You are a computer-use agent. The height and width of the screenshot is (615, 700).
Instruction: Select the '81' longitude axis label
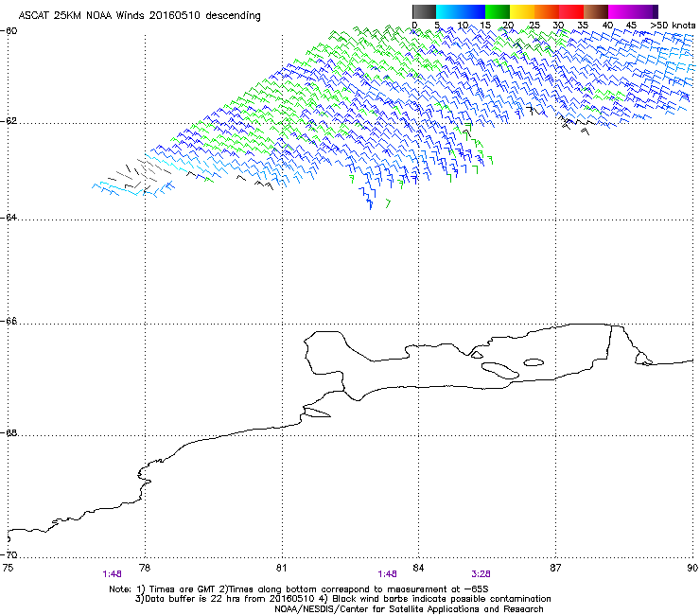click(281, 568)
